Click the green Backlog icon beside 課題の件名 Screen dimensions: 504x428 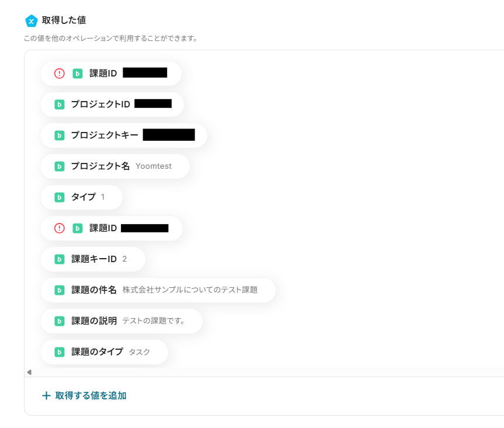click(x=59, y=290)
